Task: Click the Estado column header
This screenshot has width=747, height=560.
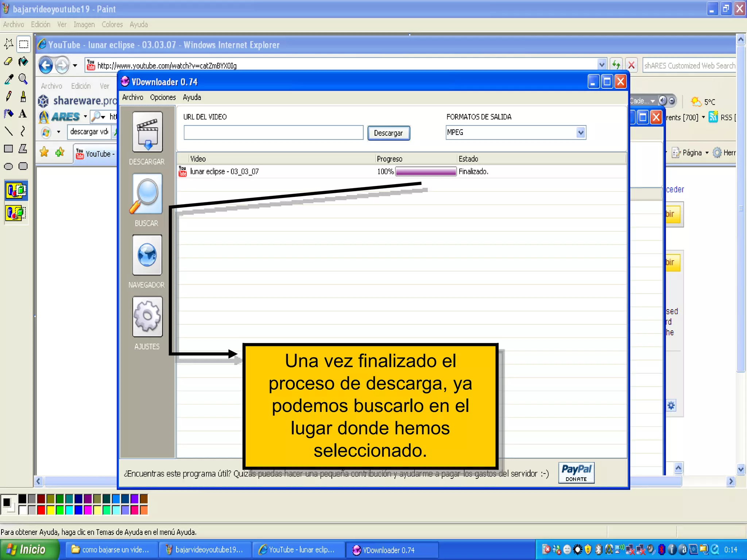Action: tap(541, 159)
